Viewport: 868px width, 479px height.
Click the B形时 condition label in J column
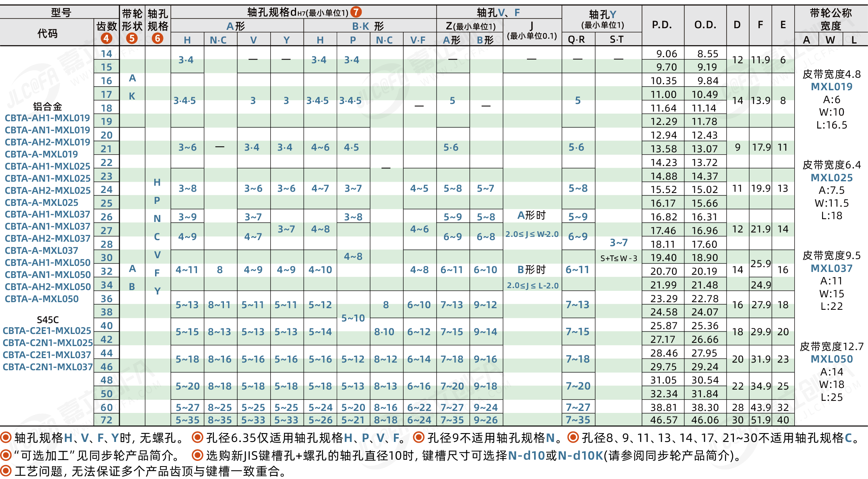tap(532, 270)
